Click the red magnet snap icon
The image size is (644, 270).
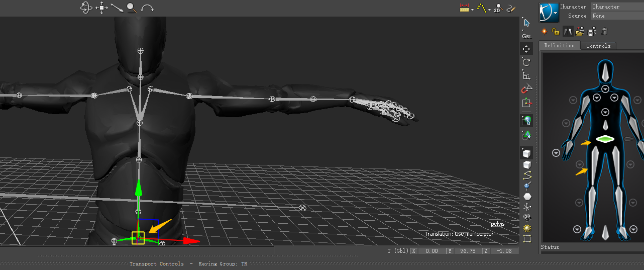(x=526, y=89)
